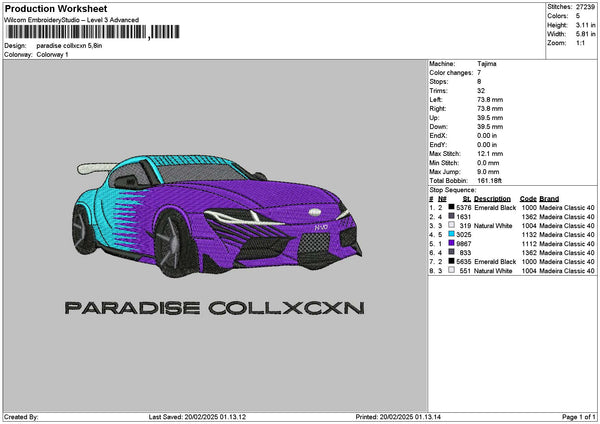This screenshot has height=424, width=600.
Task: Click the Created By: footer label
Action: (x=21, y=417)
